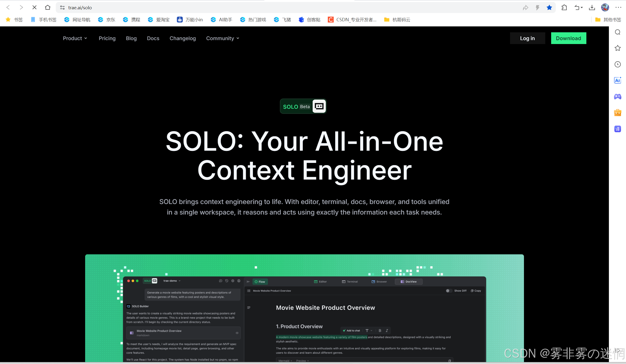This screenshot has width=626, height=364.
Task: Open the Pricing nav item
Action: [107, 38]
